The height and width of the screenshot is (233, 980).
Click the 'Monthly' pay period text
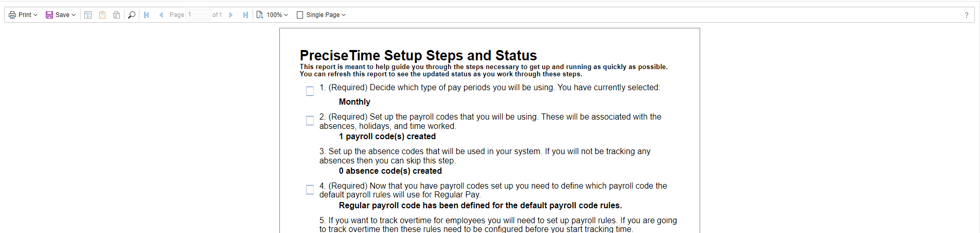point(354,102)
